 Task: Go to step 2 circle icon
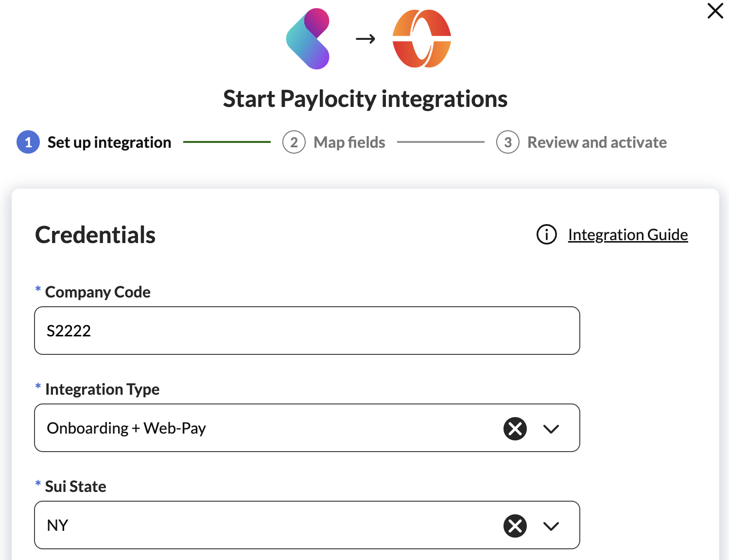pyautogui.click(x=294, y=142)
